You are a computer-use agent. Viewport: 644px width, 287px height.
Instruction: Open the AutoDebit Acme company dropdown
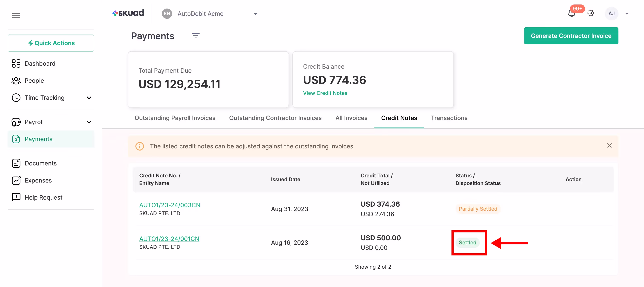pos(255,14)
